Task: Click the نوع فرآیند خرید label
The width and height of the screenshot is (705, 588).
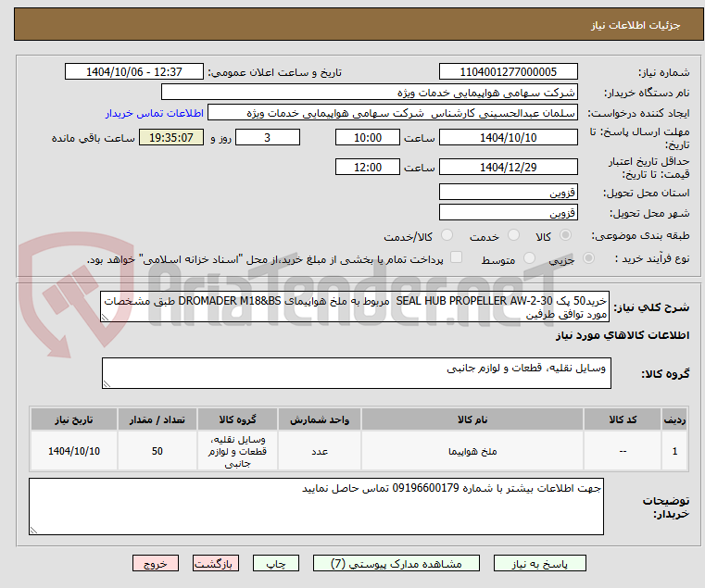Action: (652, 258)
